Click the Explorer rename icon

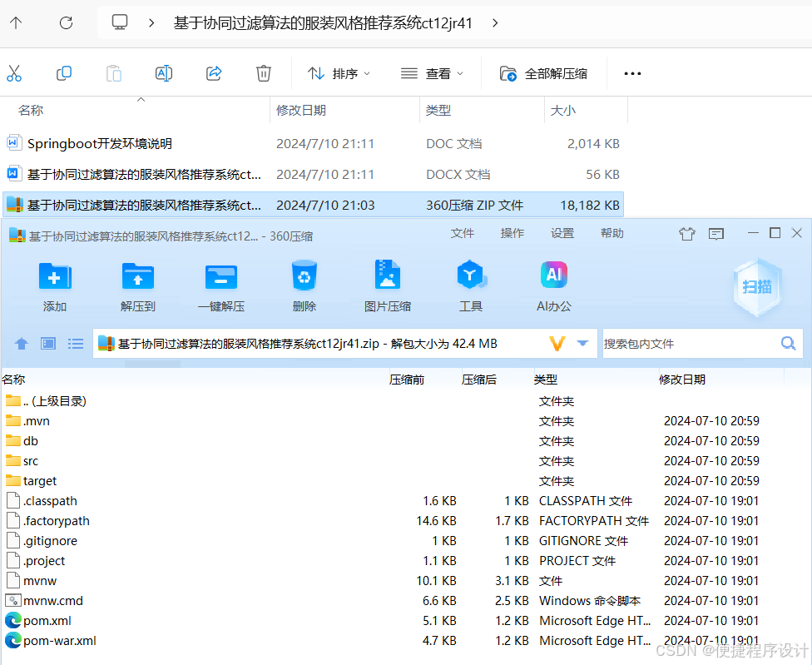pos(164,73)
